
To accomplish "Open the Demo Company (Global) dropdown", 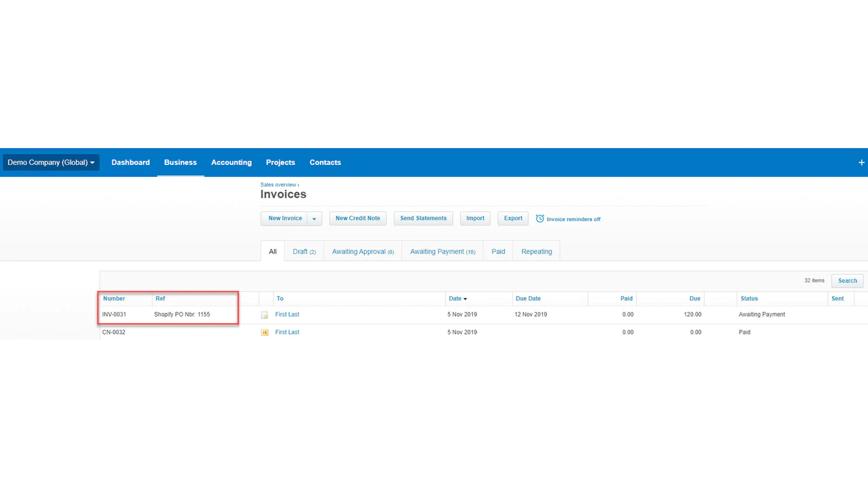I will pyautogui.click(x=50, y=162).
